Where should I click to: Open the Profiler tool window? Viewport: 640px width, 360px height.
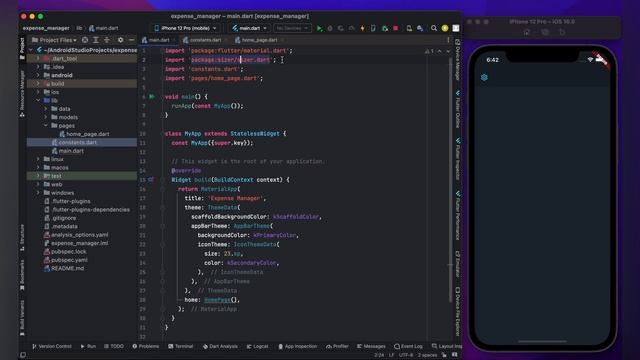click(337, 346)
